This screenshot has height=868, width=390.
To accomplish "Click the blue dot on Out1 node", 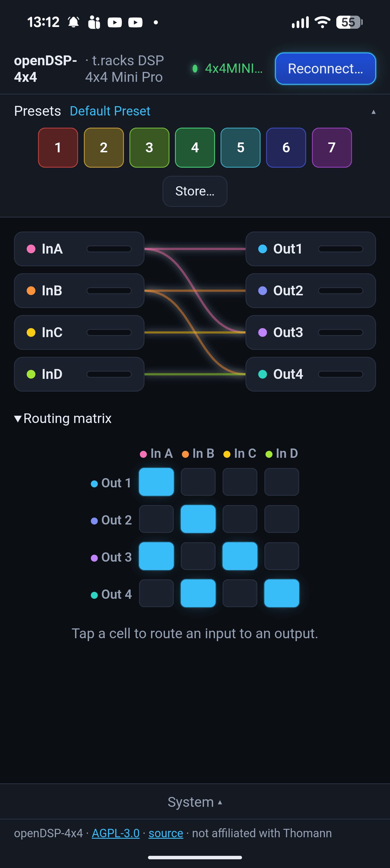I will 263,249.
